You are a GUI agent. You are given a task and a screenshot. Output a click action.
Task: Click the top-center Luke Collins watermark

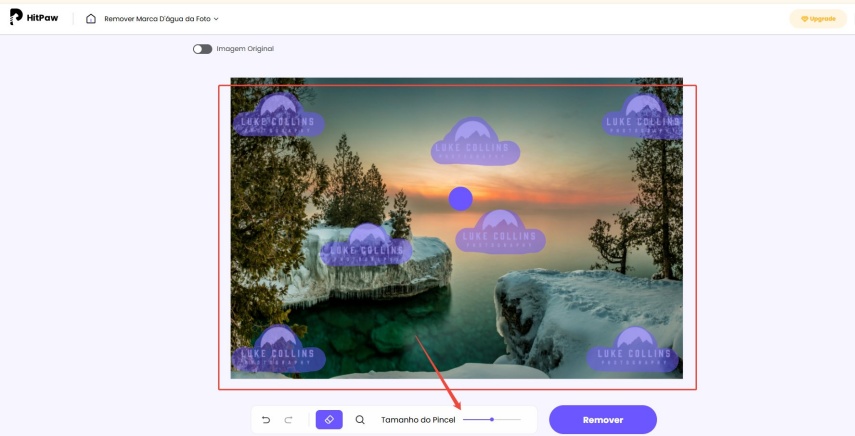(x=475, y=142)
